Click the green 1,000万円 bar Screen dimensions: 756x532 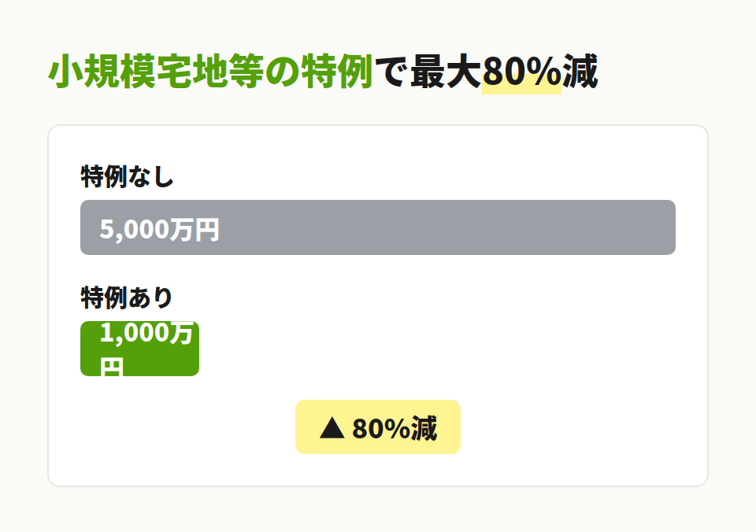pos(140,349)
